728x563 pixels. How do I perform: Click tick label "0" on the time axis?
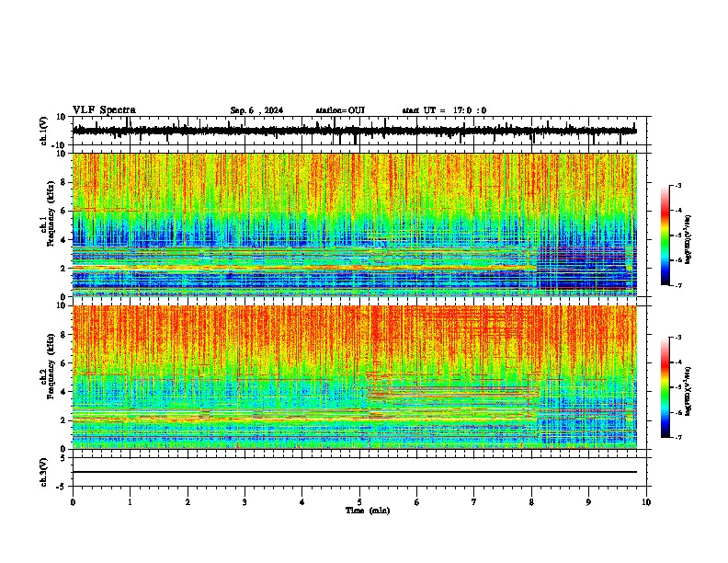(73, 502)
